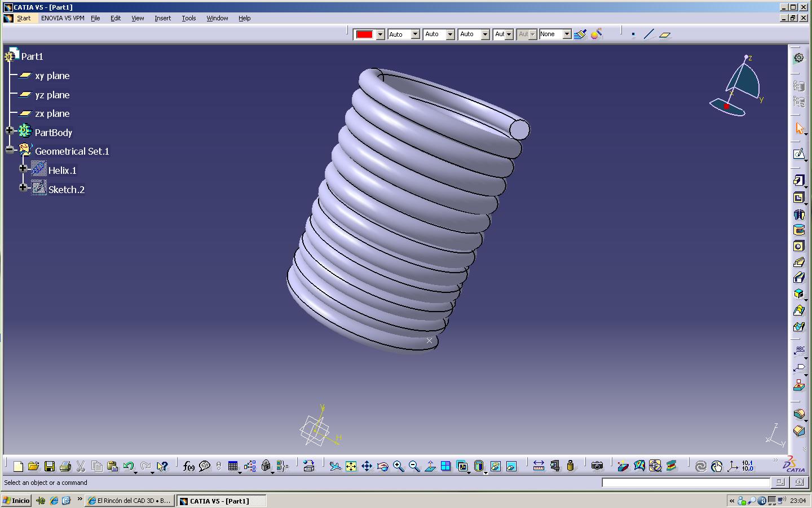Click the Sketch tool in right toolbar
Image resolution: width=812 pixels, height=508 pixels.
(x=799, y=154)
